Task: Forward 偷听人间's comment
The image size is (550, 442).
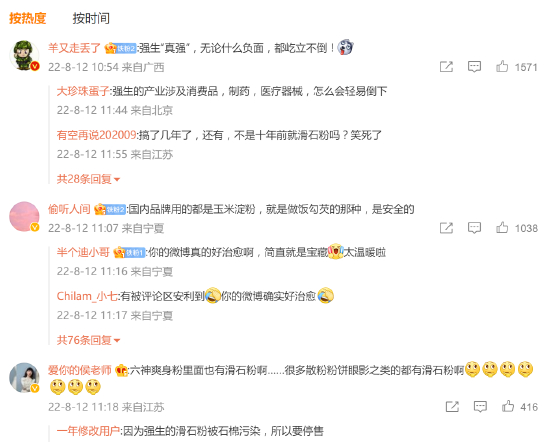Action: click(x=447, y=228)
